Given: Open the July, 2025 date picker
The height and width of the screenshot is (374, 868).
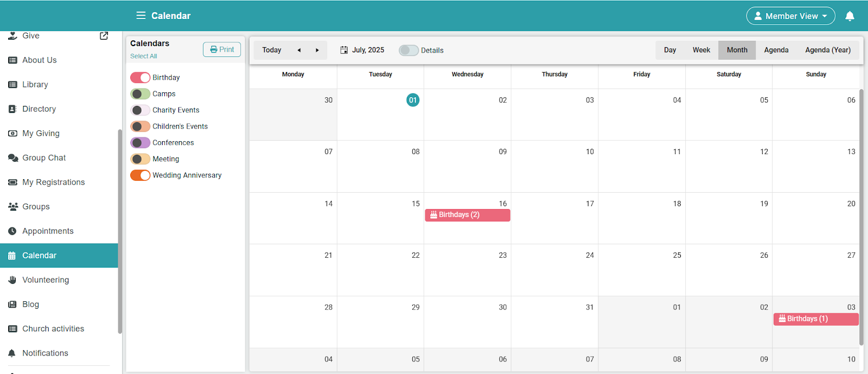Looking at the screenshot, I should pyautogui.click(x=362, y=50).
